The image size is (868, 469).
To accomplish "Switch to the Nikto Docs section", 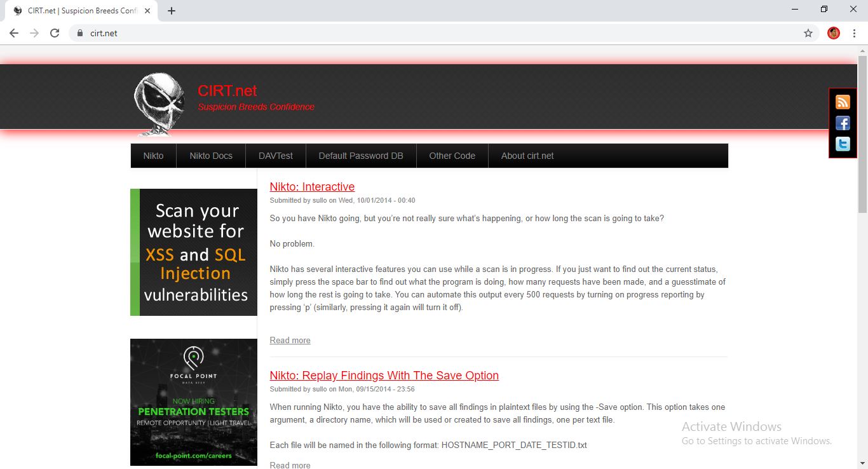I will [x=210, y=155].
